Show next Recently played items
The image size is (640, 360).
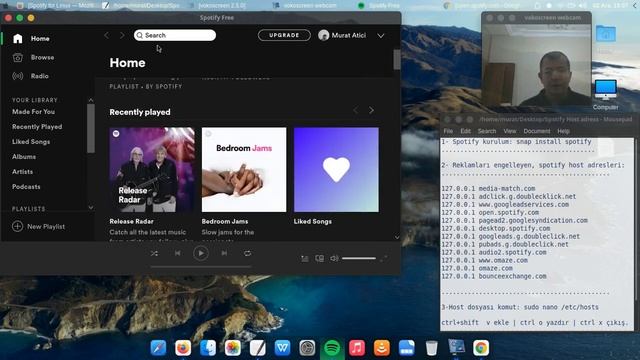click(x=371, y=110)
